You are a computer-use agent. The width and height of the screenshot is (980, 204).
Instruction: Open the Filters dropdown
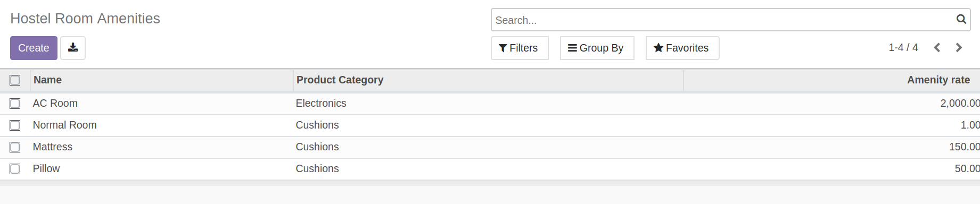520,48
